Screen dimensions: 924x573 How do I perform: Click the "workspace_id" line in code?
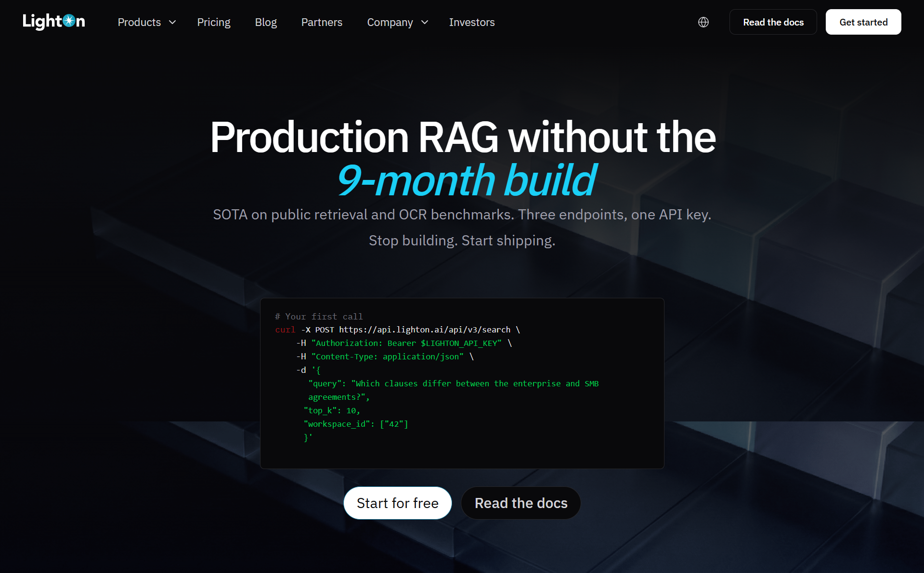[356, 424]
